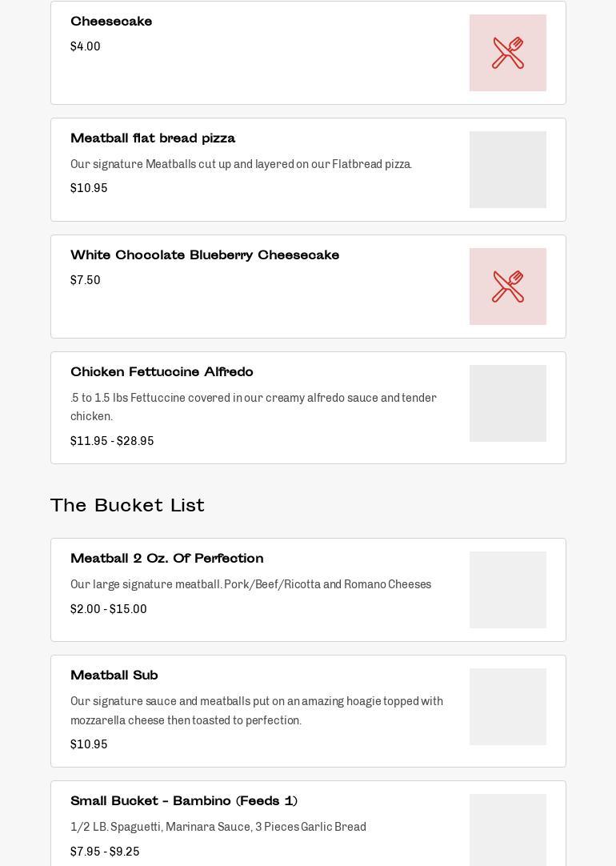Open the Cheesecake menu item title
The width and height of the screenshot is (616, 866).
coord(111,22)
